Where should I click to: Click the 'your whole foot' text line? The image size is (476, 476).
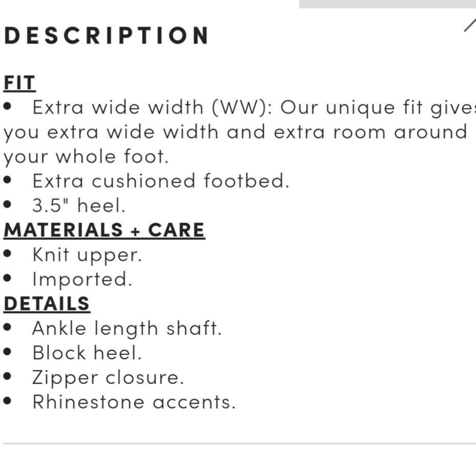(x=86, y=157)
